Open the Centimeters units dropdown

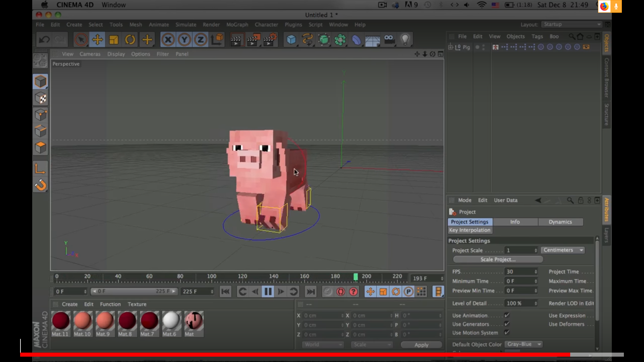click(563, 250)
